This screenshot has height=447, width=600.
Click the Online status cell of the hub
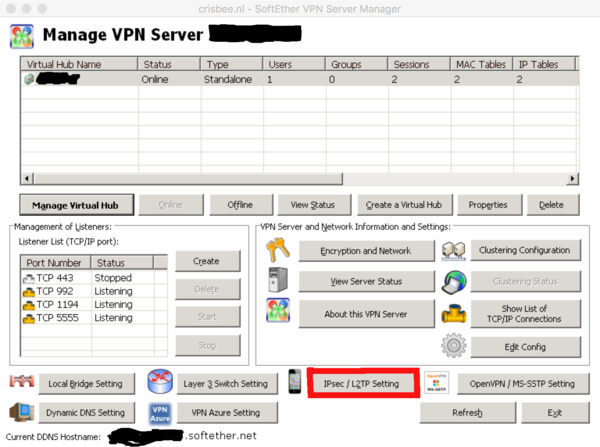pyautogui.click(x=155, y=79)
